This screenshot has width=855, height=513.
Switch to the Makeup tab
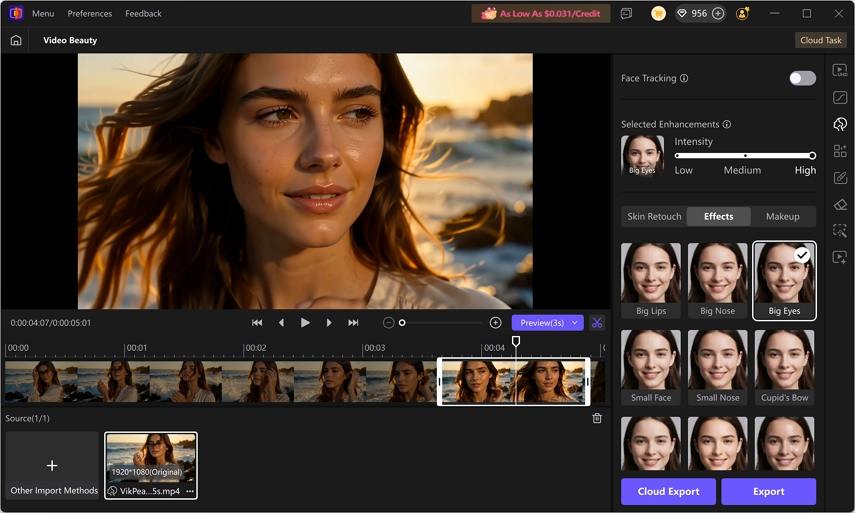782,216
